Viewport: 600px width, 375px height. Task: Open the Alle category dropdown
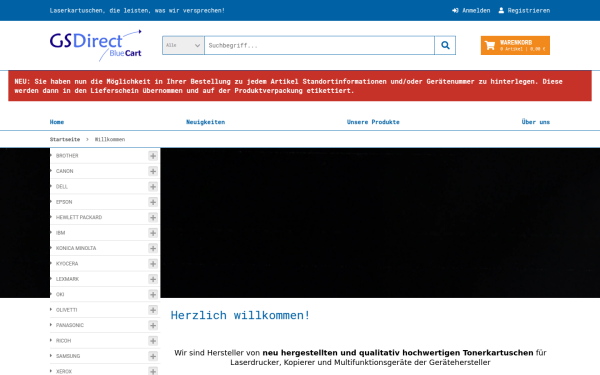pos(183,46)
